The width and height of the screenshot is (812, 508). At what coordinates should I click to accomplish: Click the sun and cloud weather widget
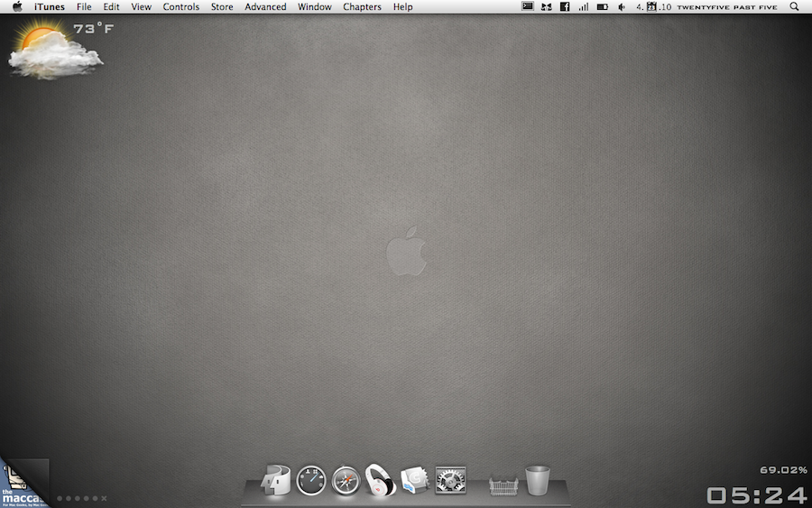(x=54, y=51)
